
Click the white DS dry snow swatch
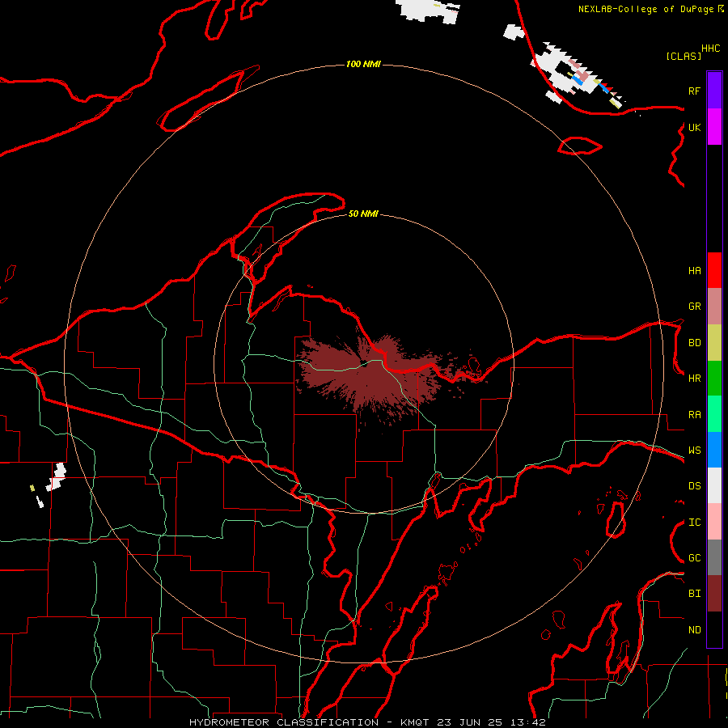[x=714, y=485]
